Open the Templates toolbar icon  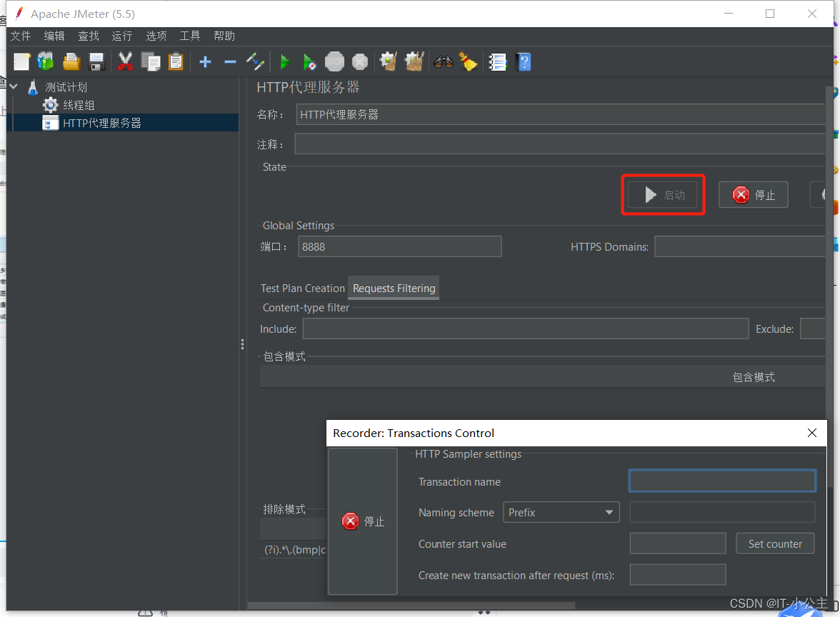coord(46,61)
